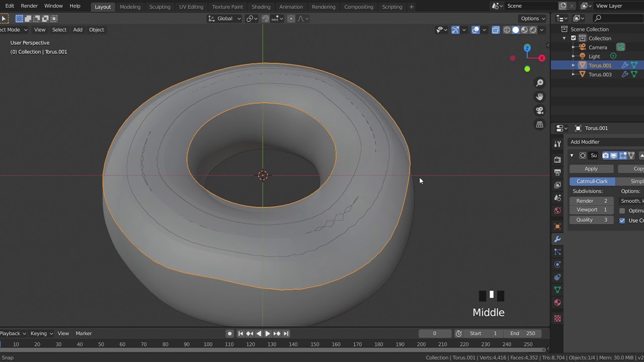
Task: Switch to material preview shading
Action: click(x=524, y=30)
